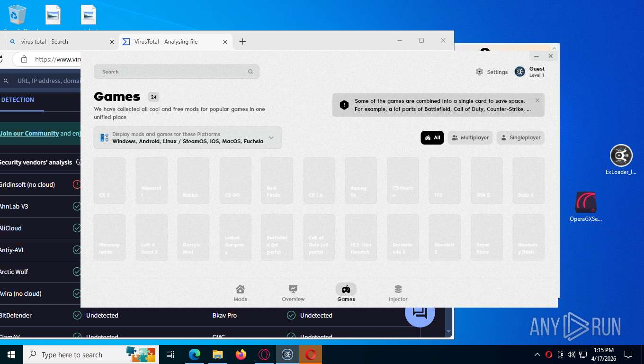Open the Minecraft game card
This screenshot has width=644, height=364.
pos(152,181)
